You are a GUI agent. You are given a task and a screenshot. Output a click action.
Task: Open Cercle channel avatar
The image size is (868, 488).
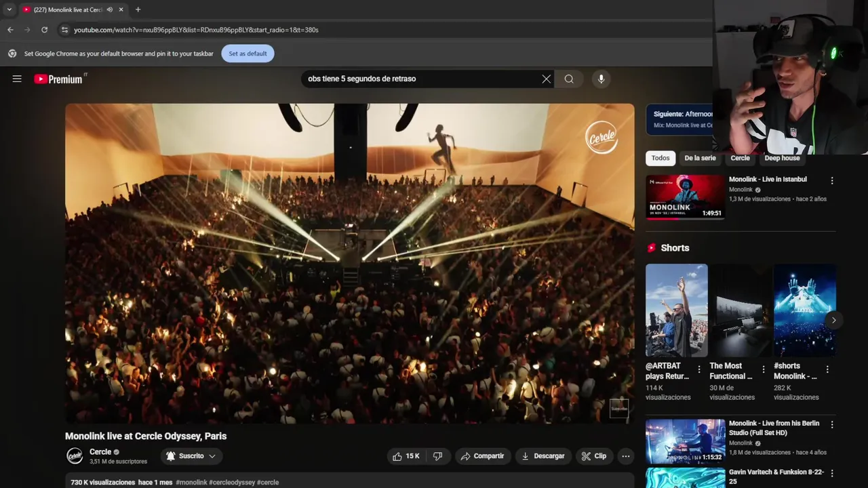click(x=75, y=456)
